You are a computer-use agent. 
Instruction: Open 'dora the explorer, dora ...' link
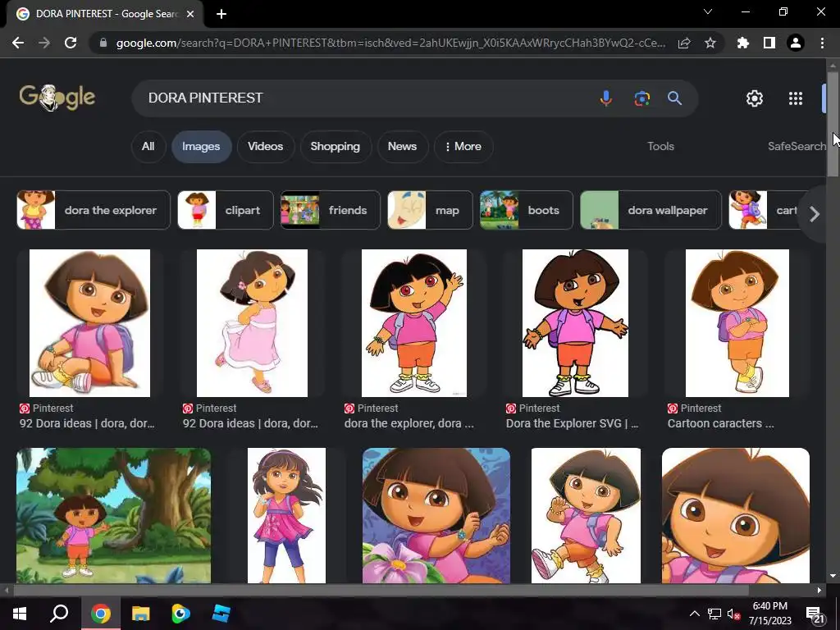point(409,423)
